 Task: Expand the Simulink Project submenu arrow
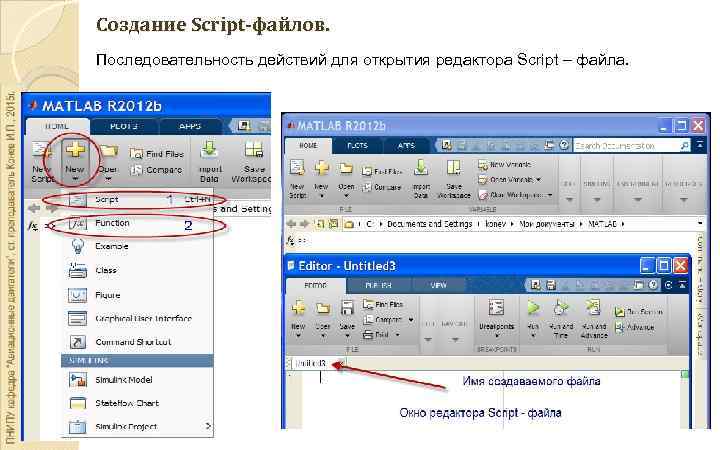click(x=208, y=426)
